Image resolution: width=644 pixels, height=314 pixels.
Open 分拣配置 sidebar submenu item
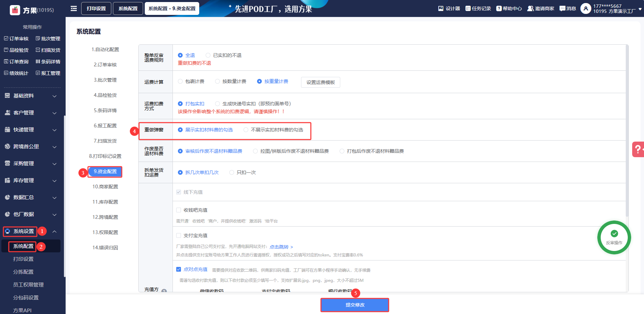(23, 272)
